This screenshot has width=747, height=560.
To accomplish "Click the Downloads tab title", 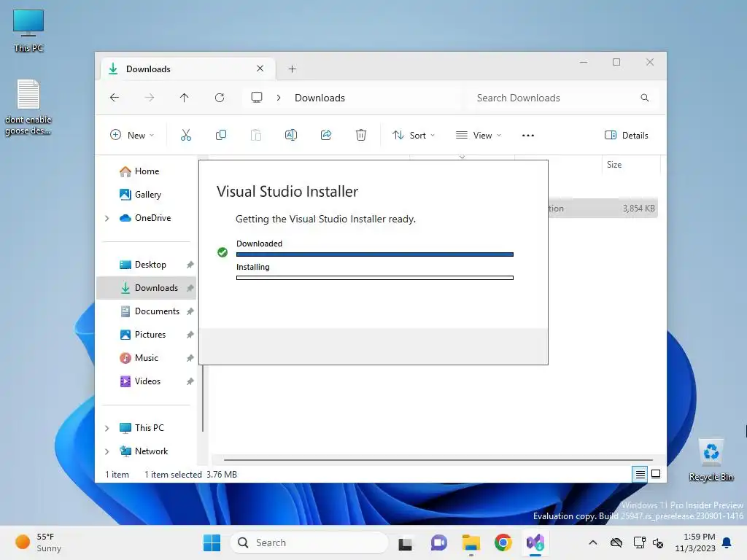I will 148,69.
